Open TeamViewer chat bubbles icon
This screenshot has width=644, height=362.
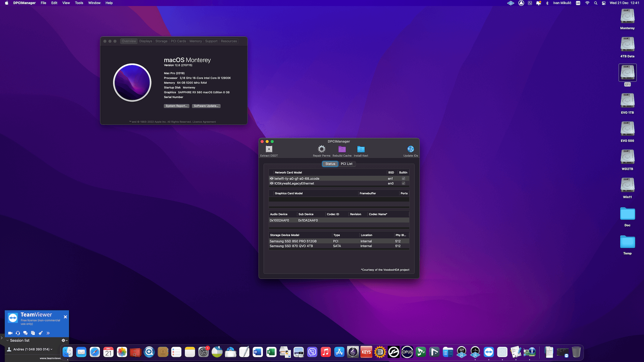(x=25, y=333)
